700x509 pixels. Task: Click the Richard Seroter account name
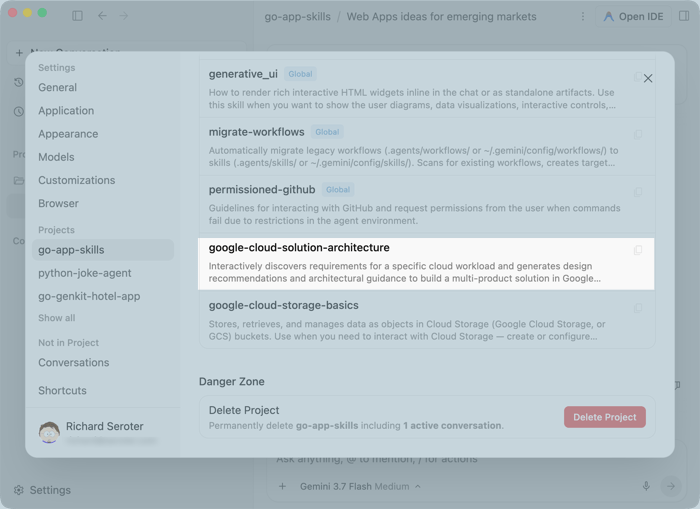[104, 426]
